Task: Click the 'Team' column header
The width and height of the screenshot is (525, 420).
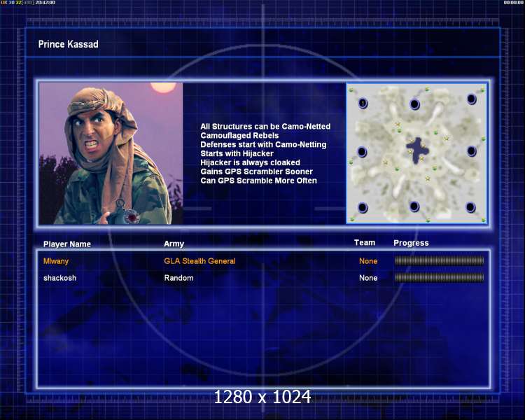Action: point(365,242)
